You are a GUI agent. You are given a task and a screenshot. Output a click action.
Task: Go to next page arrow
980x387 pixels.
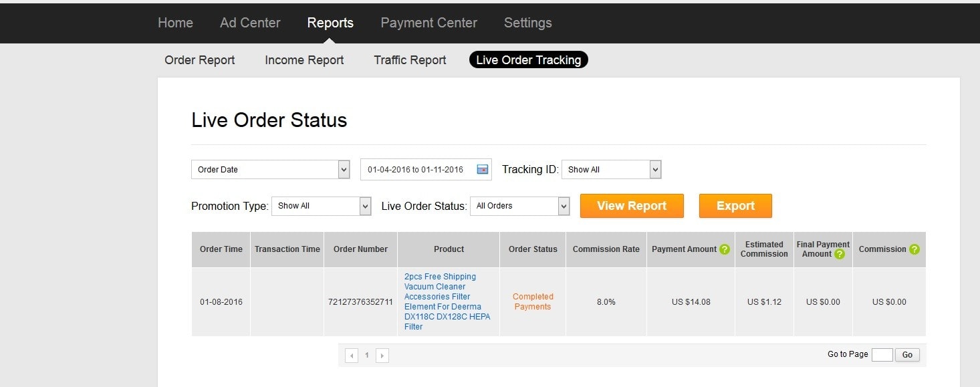coord(382,356)
